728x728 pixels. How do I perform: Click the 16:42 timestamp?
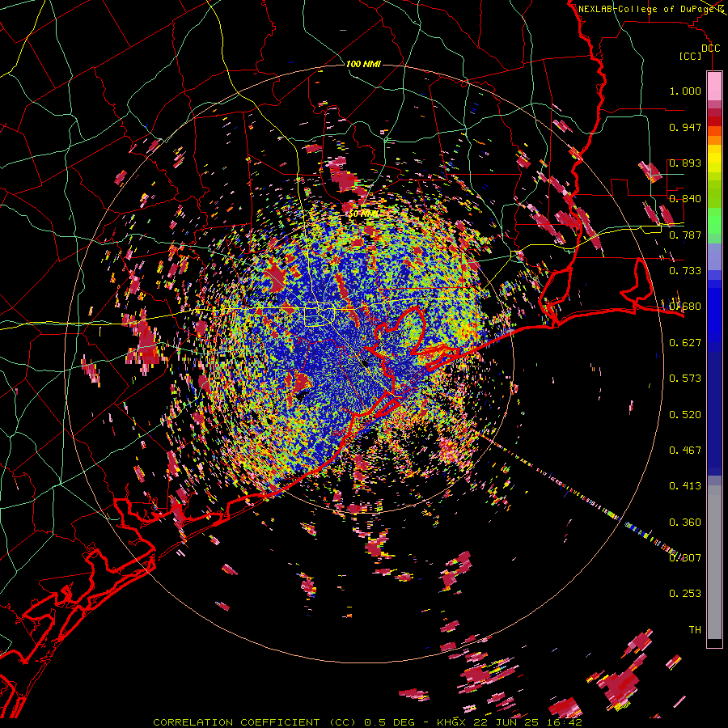(x=564, y=722)
